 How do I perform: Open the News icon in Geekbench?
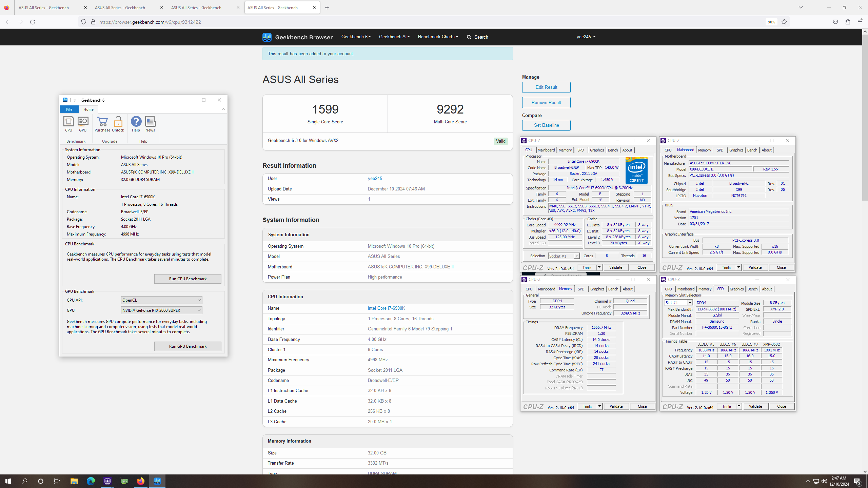(150, 124)
